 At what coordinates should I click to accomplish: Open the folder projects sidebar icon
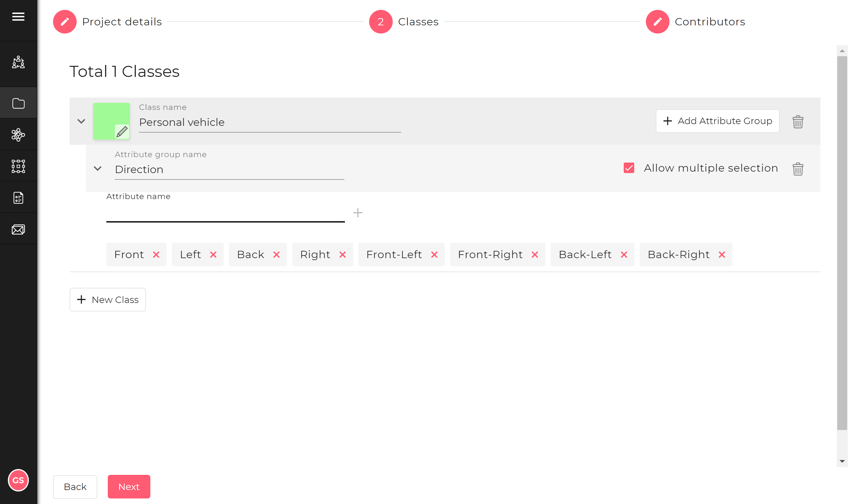coord(18,103)
